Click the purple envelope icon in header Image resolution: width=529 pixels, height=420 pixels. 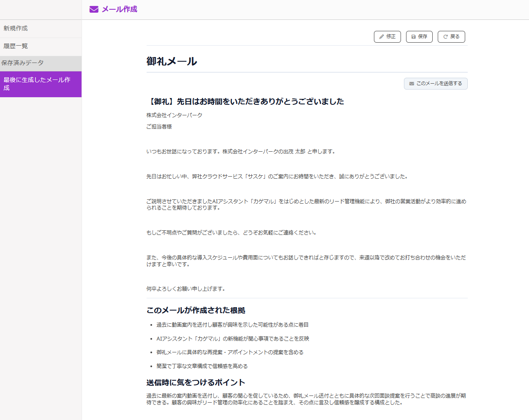tap(94, 9)
